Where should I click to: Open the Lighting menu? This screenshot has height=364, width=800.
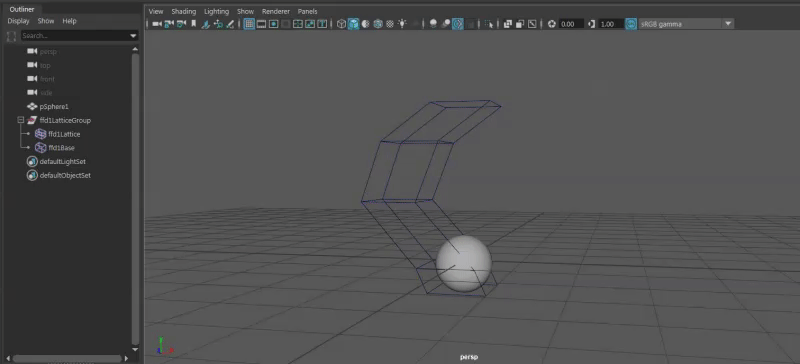coord(216,11)
